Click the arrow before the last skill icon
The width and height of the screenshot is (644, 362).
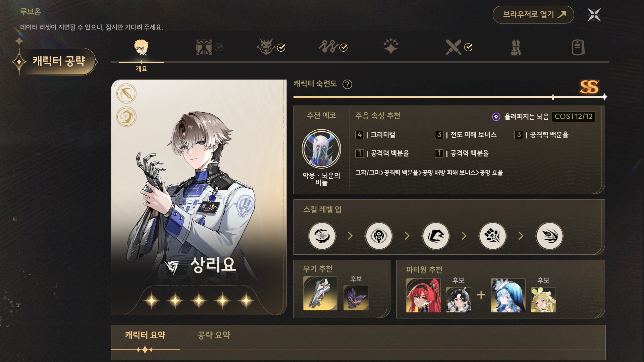point(521,236)
